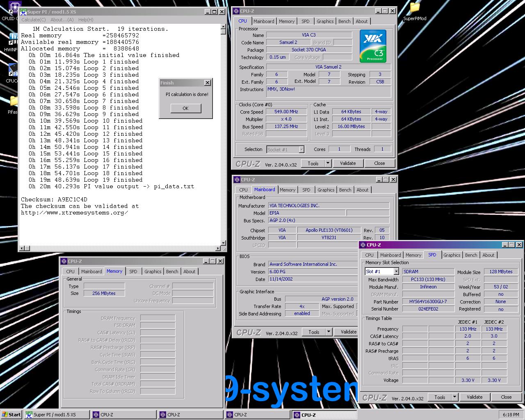This screenshot has height=420, width=525.
Task: Click Validate in CPU window
Action: click(x=348, y=163)
